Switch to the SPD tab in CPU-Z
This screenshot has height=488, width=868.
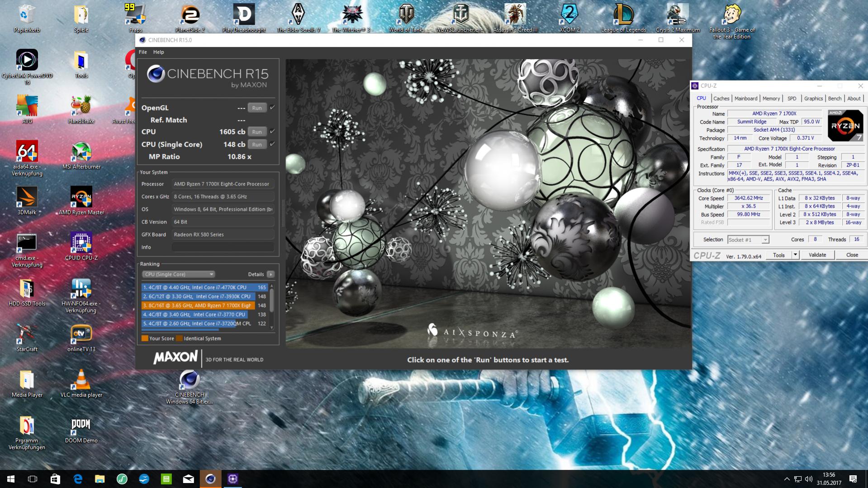click(x=792, y=99)
